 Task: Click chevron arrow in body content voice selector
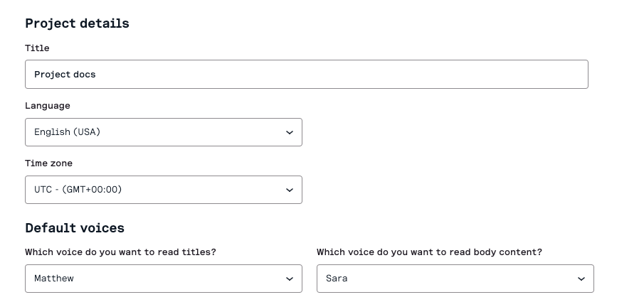581,279
